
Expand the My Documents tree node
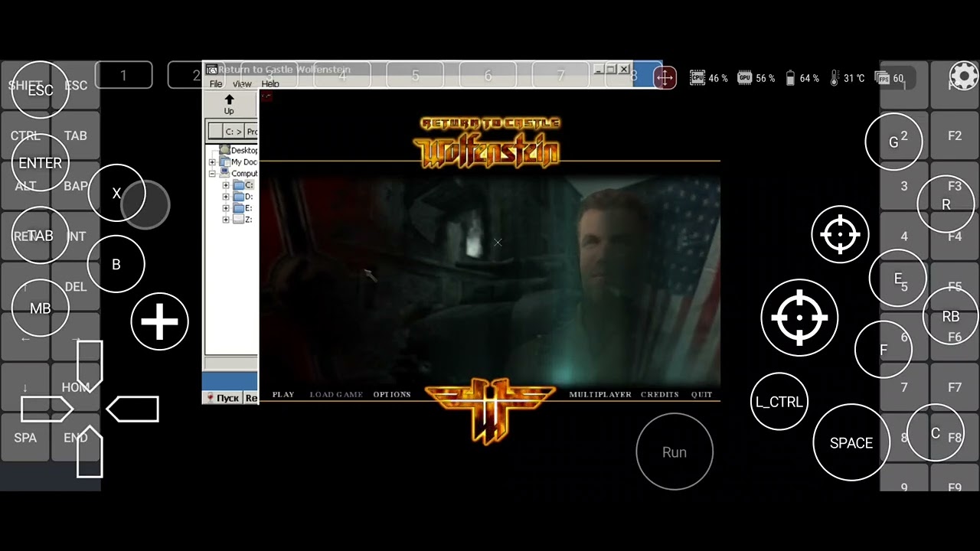point(212,162)
